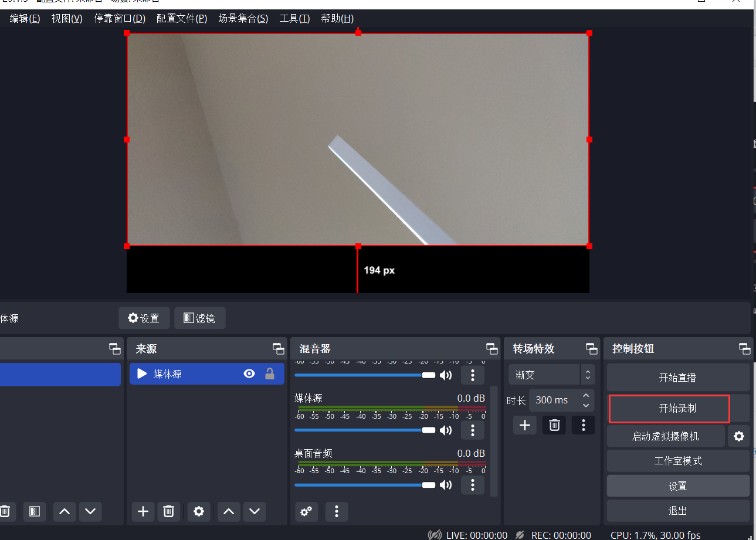Open the 帮助(H) menu

(x=337, y=18)
